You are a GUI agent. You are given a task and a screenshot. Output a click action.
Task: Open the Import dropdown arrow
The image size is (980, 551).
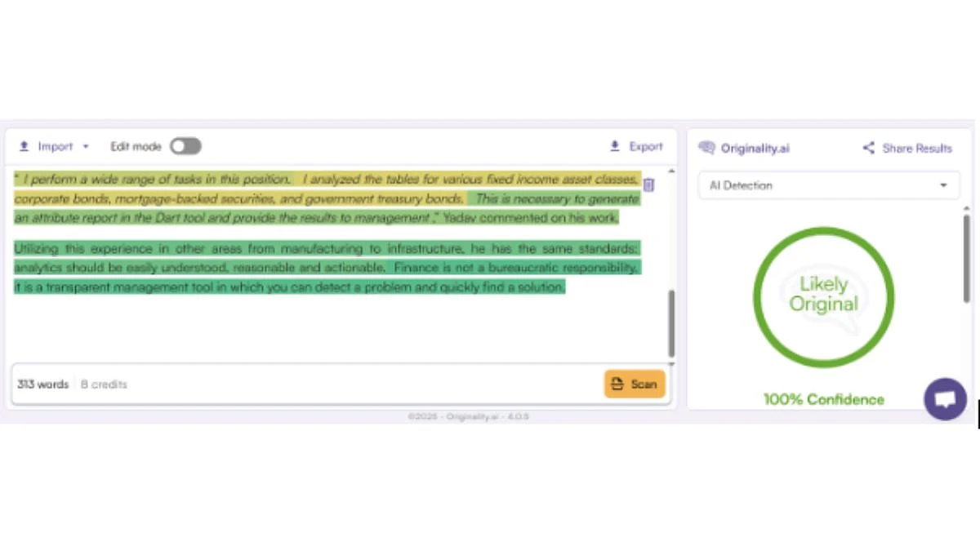pyautogui.click(x=86, y=147)
